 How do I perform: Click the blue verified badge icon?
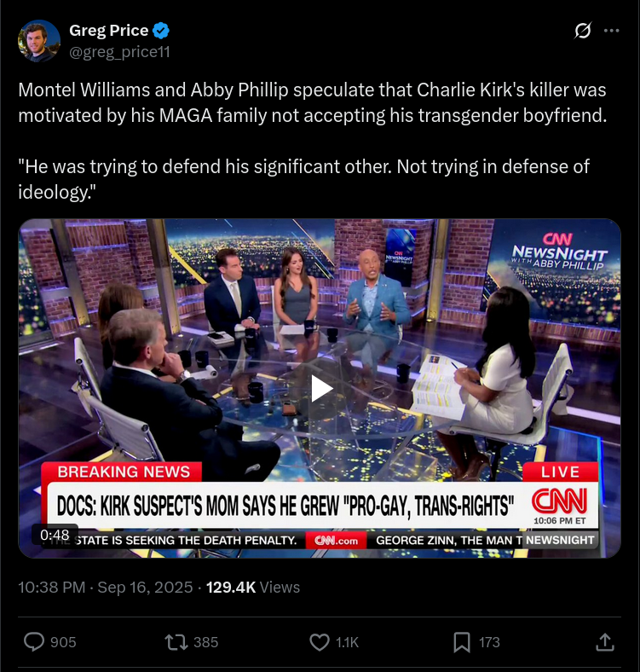coord(161,31)
